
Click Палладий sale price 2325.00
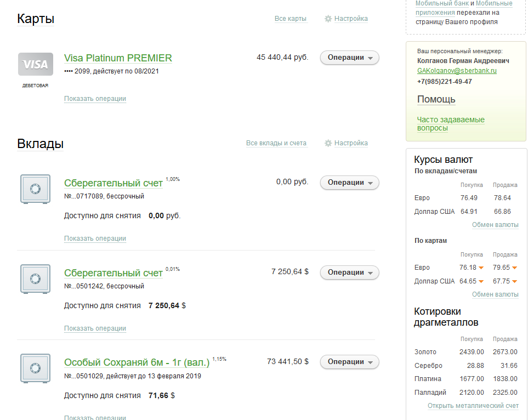[x=505, y=393]
